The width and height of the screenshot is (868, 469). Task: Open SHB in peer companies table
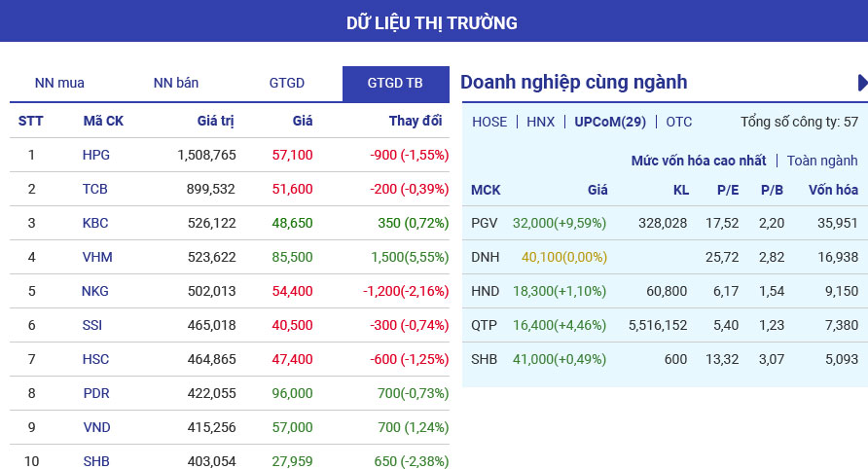[484, 359]
